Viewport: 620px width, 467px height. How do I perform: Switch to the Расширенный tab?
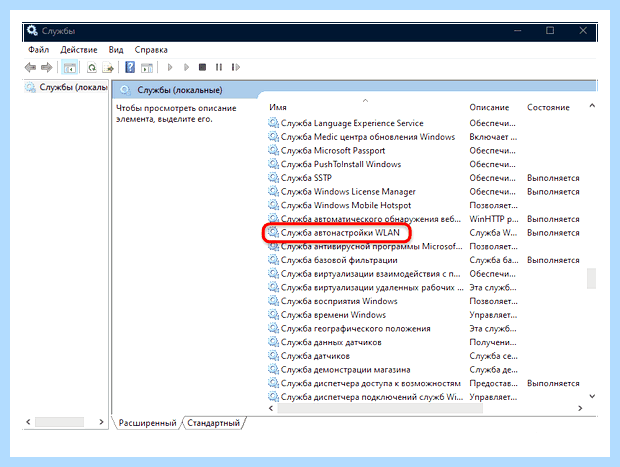click(x=147, y=423)
